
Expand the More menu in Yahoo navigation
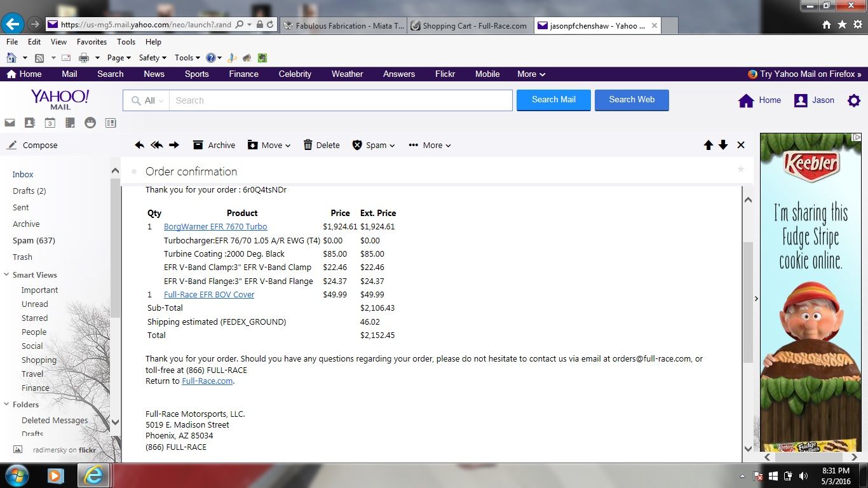click(531, 74)
